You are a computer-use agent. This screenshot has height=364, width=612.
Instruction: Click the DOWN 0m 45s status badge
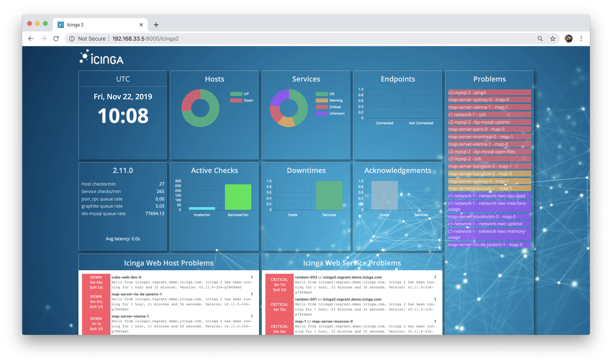click(x=96, y=282)
